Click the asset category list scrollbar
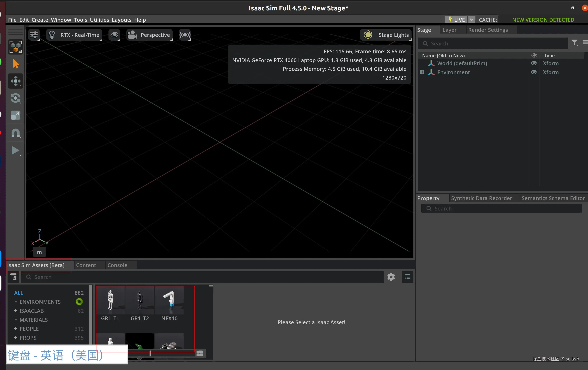The width and height of the screenshot is (588, 370). [91, 315]
